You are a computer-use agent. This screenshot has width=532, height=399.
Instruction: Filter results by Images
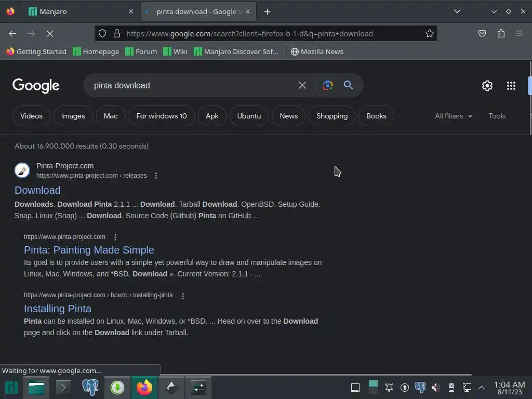pos(73,116)
